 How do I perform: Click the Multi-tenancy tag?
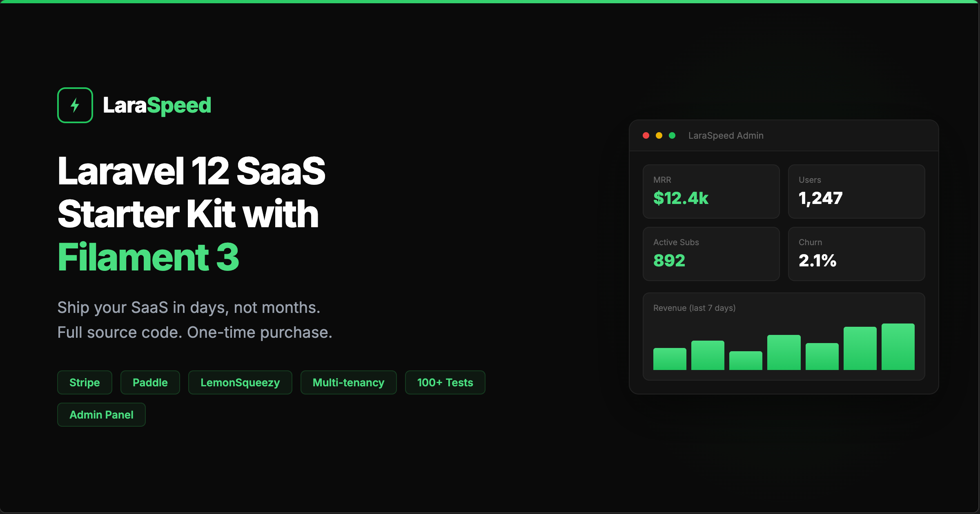pyautogui.click(x=349, y=382)
